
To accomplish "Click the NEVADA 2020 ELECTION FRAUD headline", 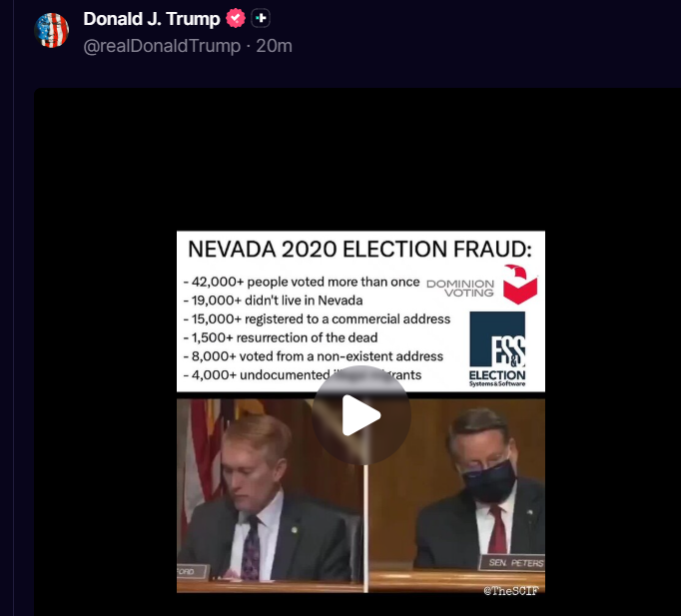I will click(360, 250).
